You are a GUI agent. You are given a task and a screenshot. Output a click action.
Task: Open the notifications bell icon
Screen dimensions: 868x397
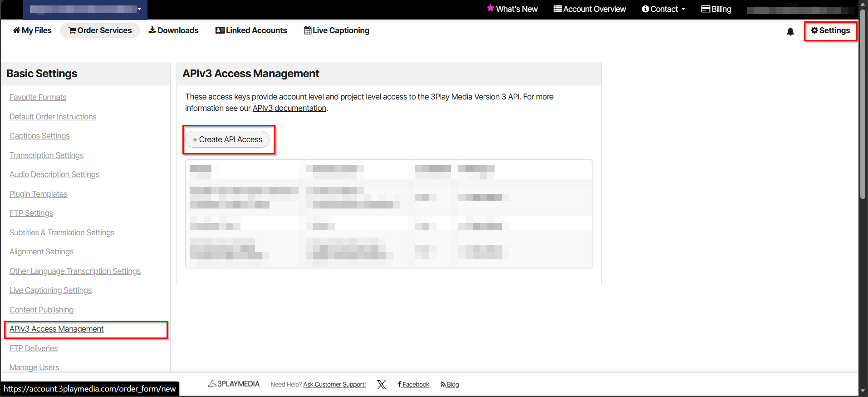(790, 31)
